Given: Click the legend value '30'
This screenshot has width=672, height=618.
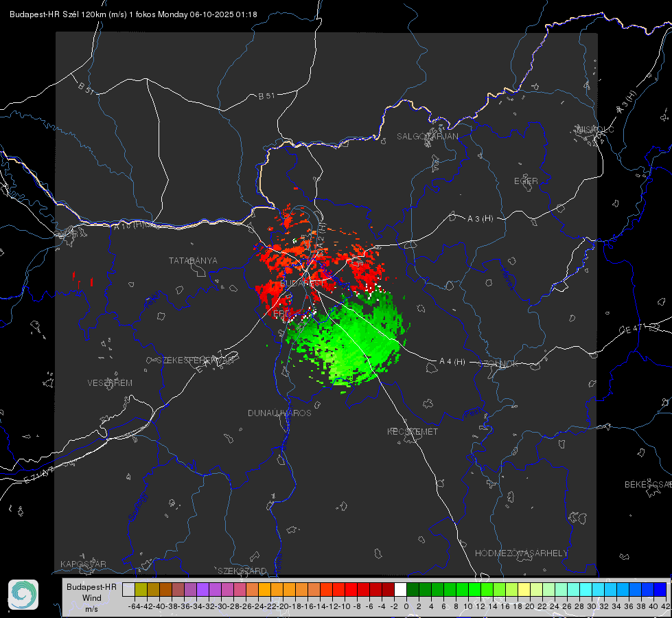Looking at the screenshot, I should (592, 606).
